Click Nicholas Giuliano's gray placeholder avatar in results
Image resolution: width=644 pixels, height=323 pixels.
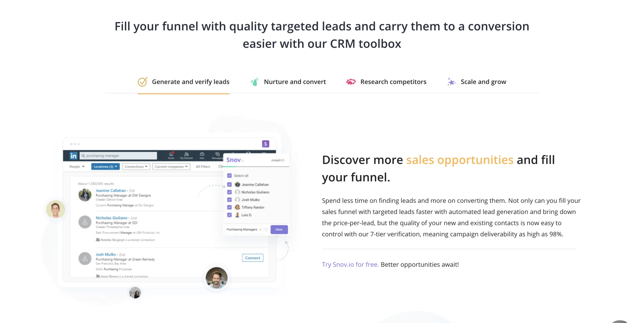pos(85,222)
